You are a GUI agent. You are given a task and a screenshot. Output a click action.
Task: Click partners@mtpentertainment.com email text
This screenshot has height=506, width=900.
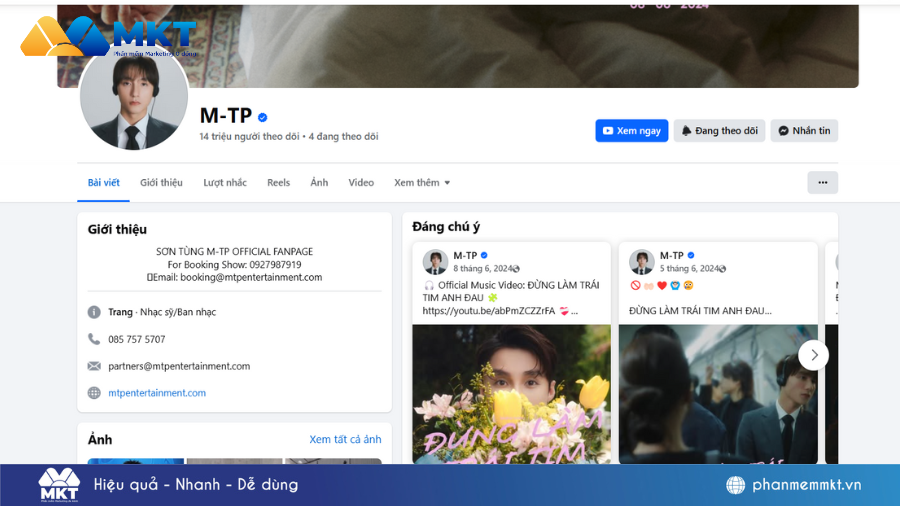[x=179, y=366]
